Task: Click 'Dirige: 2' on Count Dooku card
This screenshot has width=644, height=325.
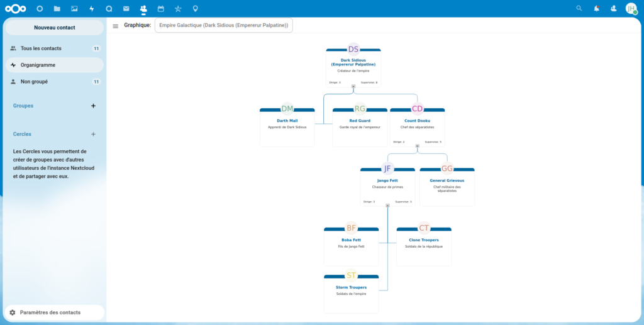Action: (x=399, y=142)
